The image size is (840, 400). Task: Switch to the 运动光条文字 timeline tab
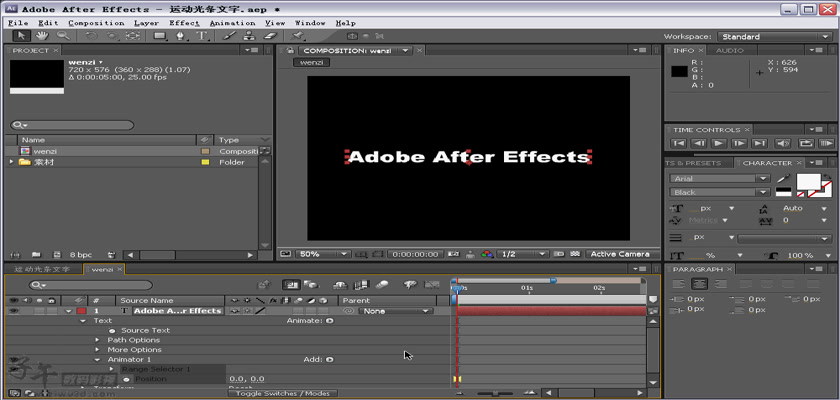[x=42, y=269]
